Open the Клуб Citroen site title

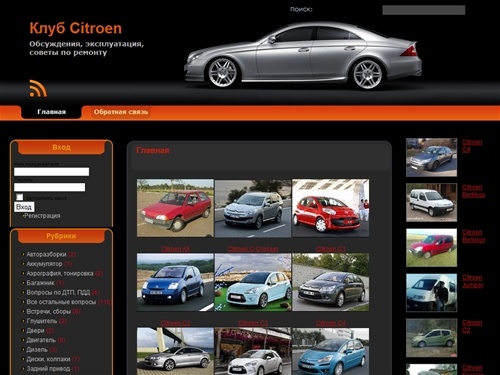(x=76, y=28)
